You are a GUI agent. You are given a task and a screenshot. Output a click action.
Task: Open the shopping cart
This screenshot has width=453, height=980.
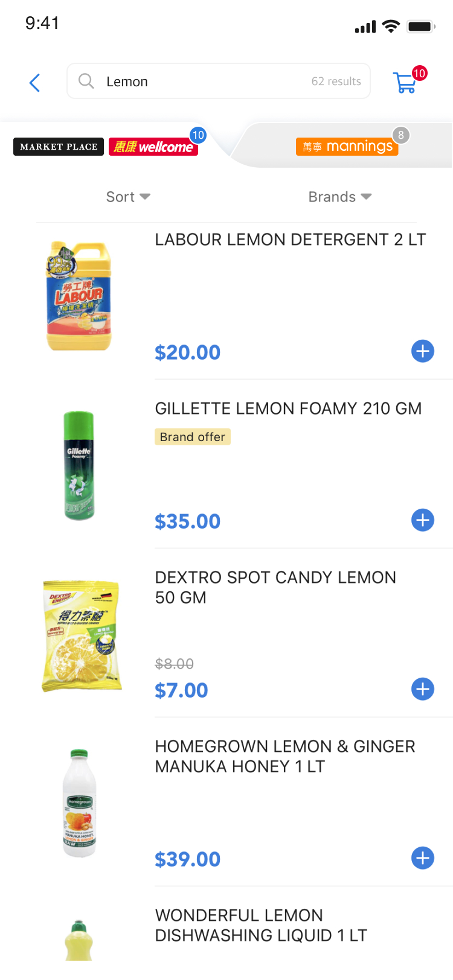tap(405, 83)
